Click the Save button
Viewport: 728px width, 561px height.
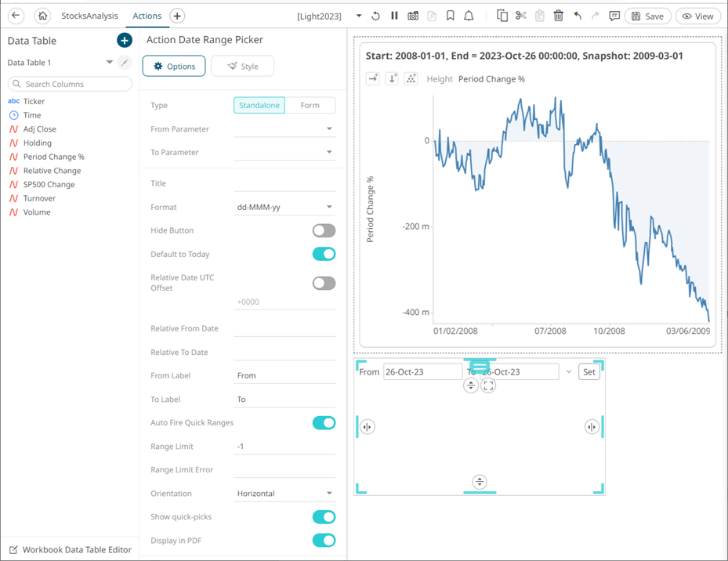pyautogui.click(x=647, y=16)
